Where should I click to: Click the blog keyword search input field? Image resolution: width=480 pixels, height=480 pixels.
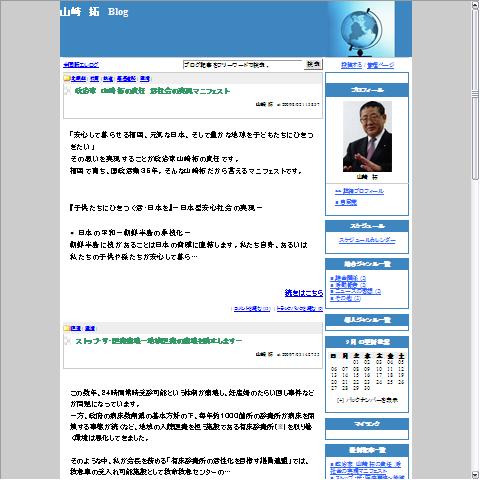(x=243, y=65)
